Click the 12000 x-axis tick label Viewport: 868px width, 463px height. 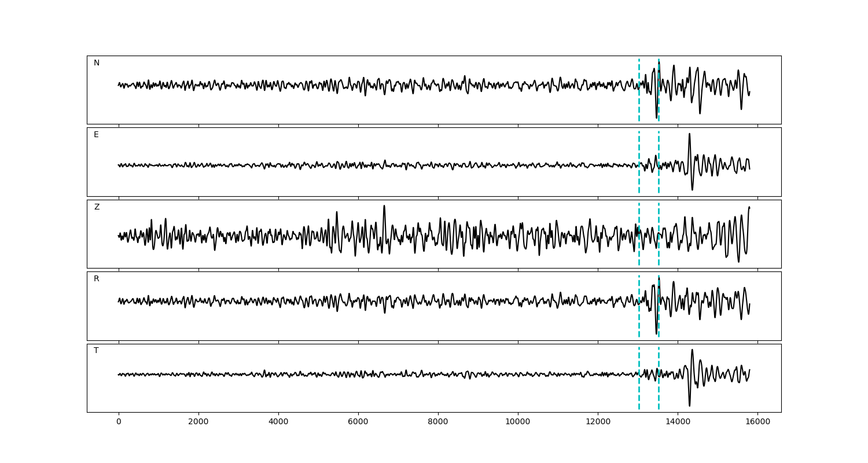[598, 422]
